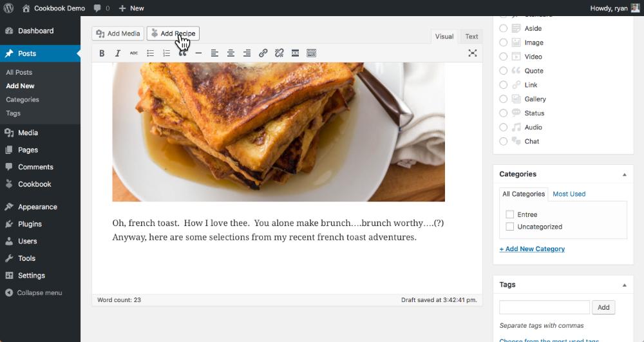
Task: Insert a bulleted list
Action: (x=150, y=53)
